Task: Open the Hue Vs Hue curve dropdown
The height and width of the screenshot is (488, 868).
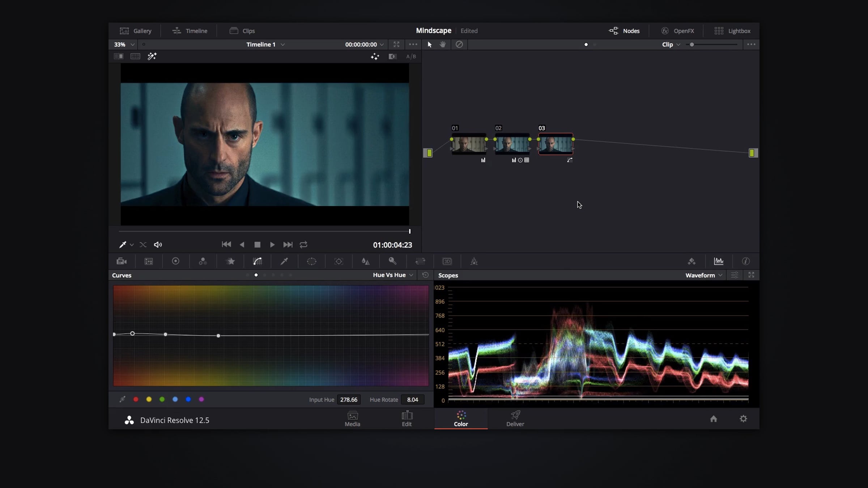Action: [393, 275]
